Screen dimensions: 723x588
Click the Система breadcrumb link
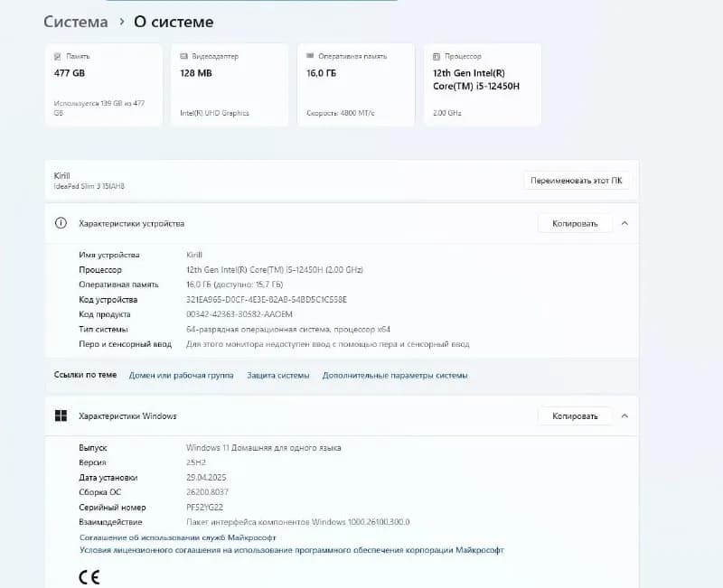tap(76, 22)
